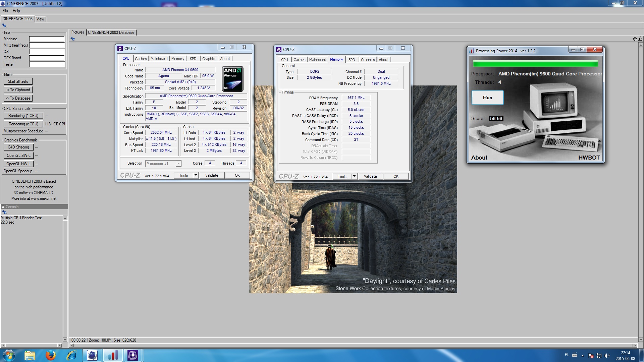Open About tab in left CPU-Z window
The width and height of the screenshot is (644, 362).
tap(225, 59)
